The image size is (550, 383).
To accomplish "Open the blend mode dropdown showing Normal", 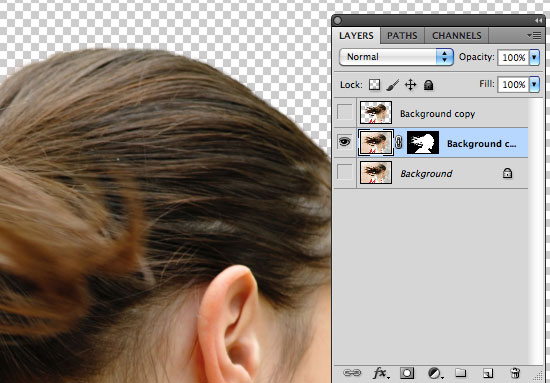I will (396, 57).
